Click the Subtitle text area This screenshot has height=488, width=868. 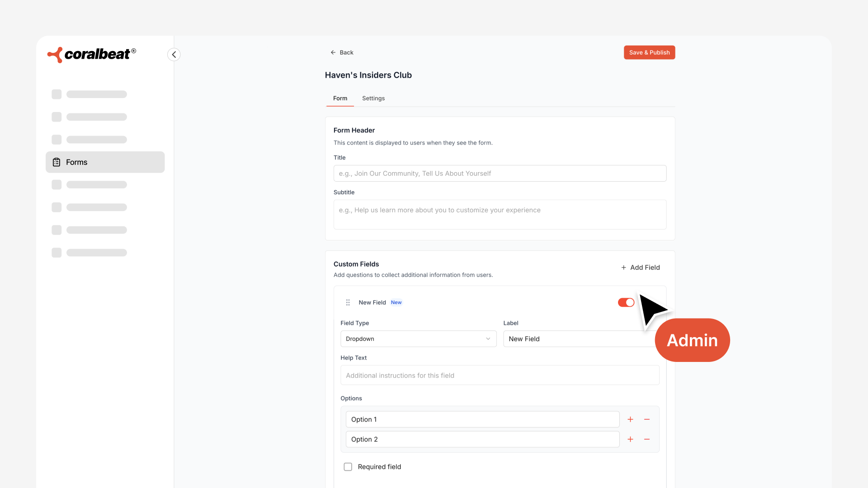[x=500, y=215]
